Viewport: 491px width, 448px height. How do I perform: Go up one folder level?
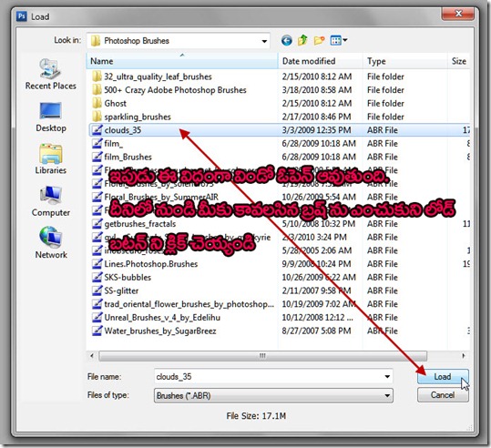point(302,40)
